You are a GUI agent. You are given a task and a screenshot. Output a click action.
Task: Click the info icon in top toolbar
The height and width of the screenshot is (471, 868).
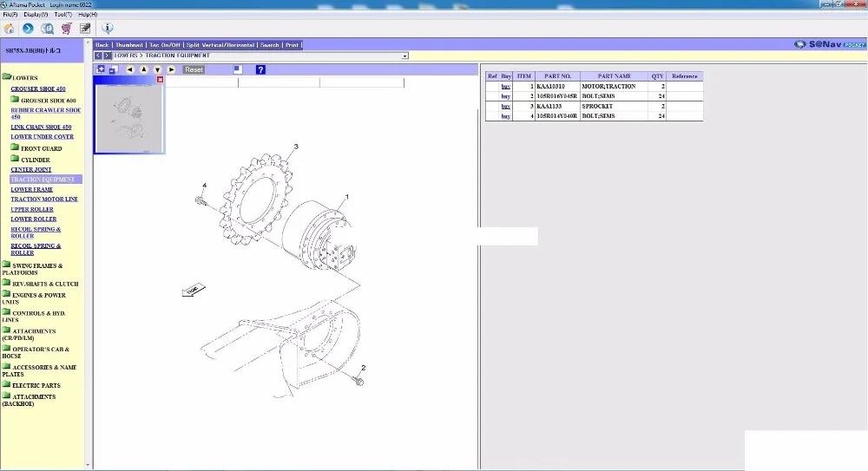click(x=108, y=29)
